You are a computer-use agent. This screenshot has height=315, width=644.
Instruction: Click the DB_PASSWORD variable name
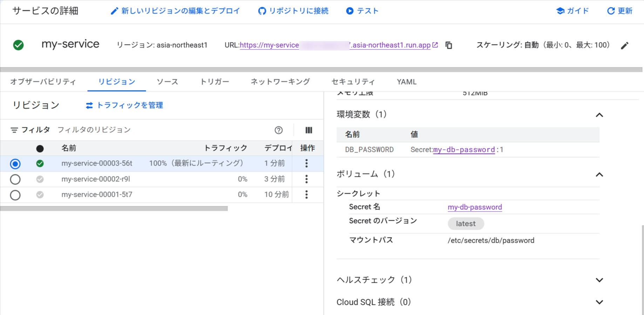click(369, 150)
